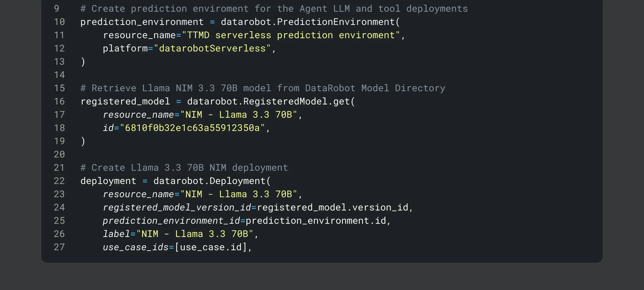Image resolution: width=644 pixels, height=290 pixels.
Task: Click 'registered_model' variable on line 16
Action: (125, 102)
